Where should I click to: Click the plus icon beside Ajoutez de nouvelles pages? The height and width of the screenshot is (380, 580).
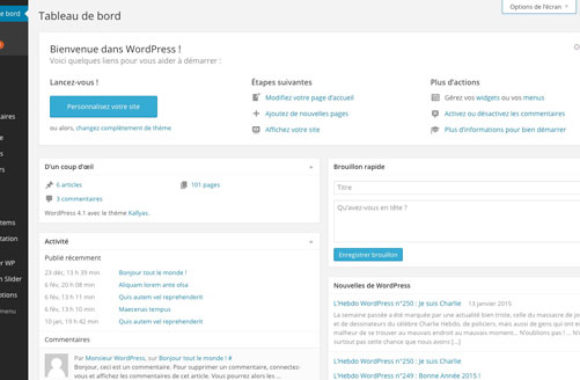[x=256, y=113]
